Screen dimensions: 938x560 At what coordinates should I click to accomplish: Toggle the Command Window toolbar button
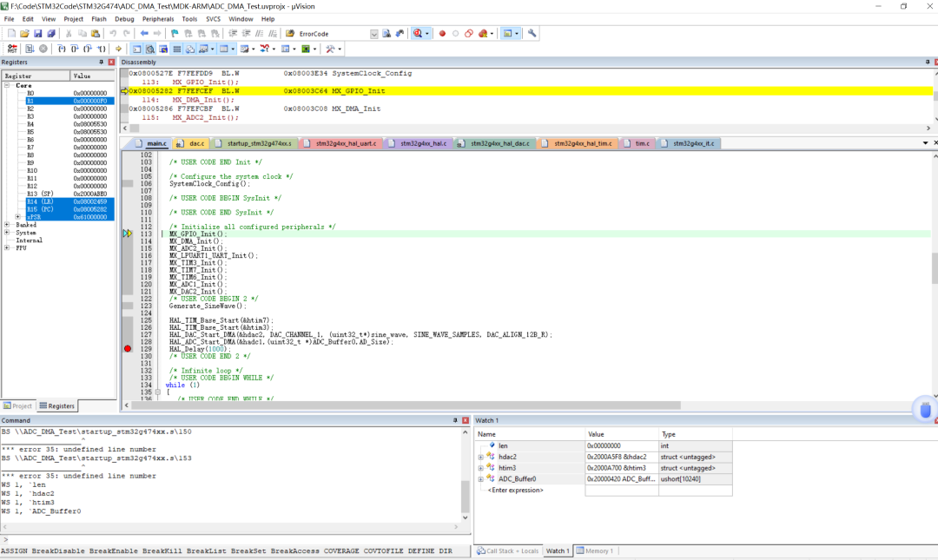pyautogui.click(x=137, y=49)
